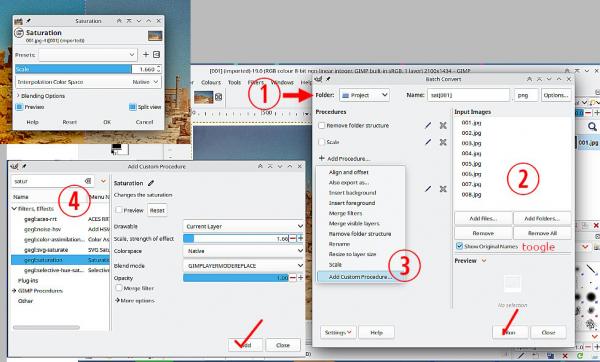This screenshot has width=600, height=362.
Task: Enable the Remove folder structure checkbox
Action: (x=321, y=125)
